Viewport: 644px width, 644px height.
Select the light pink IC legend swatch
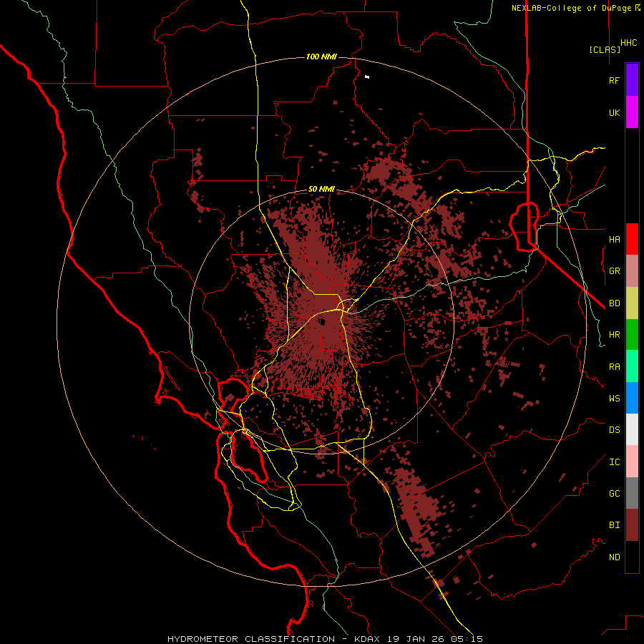pos(632,462)
